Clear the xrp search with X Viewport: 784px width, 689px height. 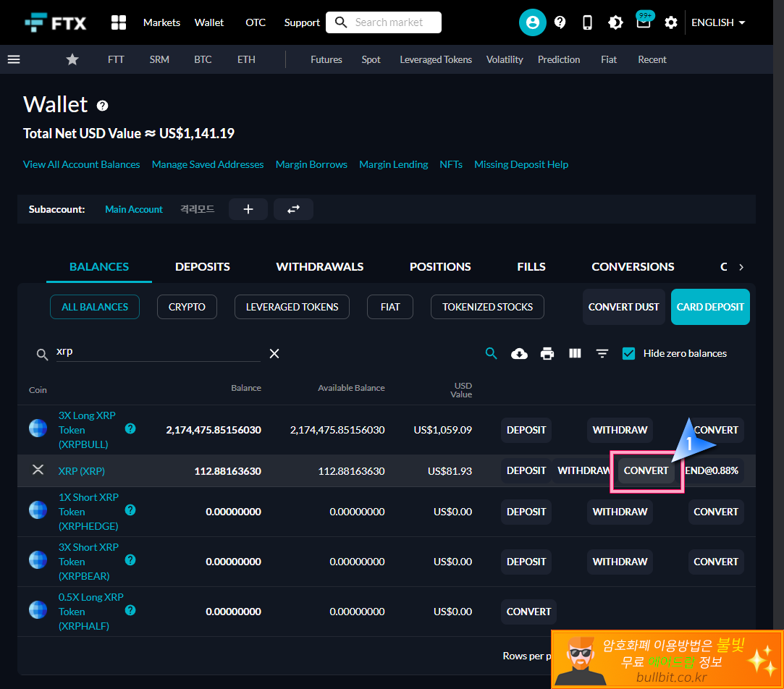pos(274,353)
